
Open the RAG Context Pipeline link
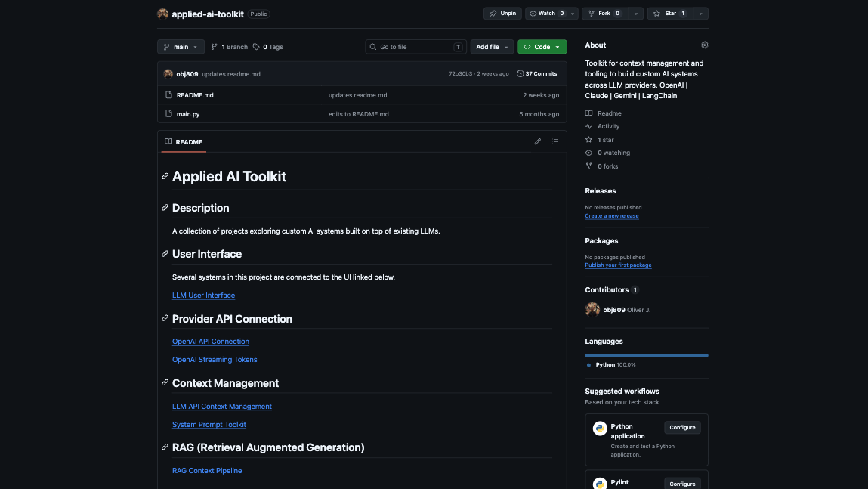[207, 471]
